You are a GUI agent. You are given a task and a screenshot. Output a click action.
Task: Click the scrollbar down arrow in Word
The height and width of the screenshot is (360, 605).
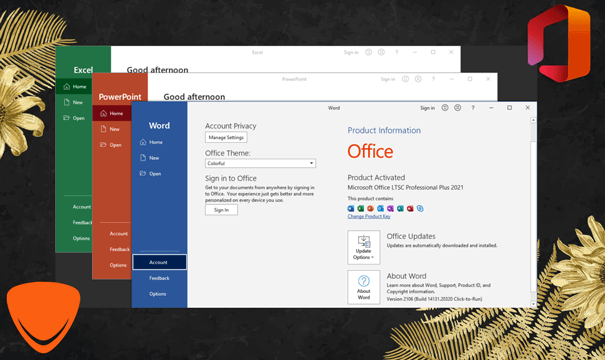coord(533,304)
